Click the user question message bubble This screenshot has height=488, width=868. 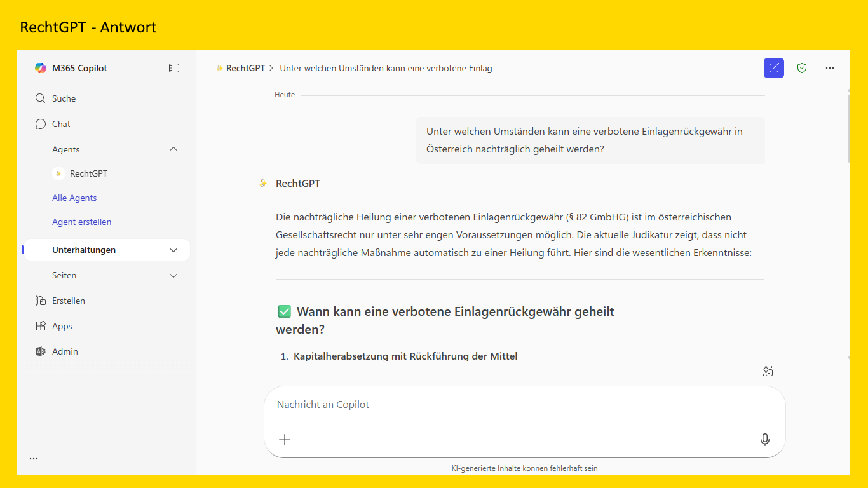[590, 140]
